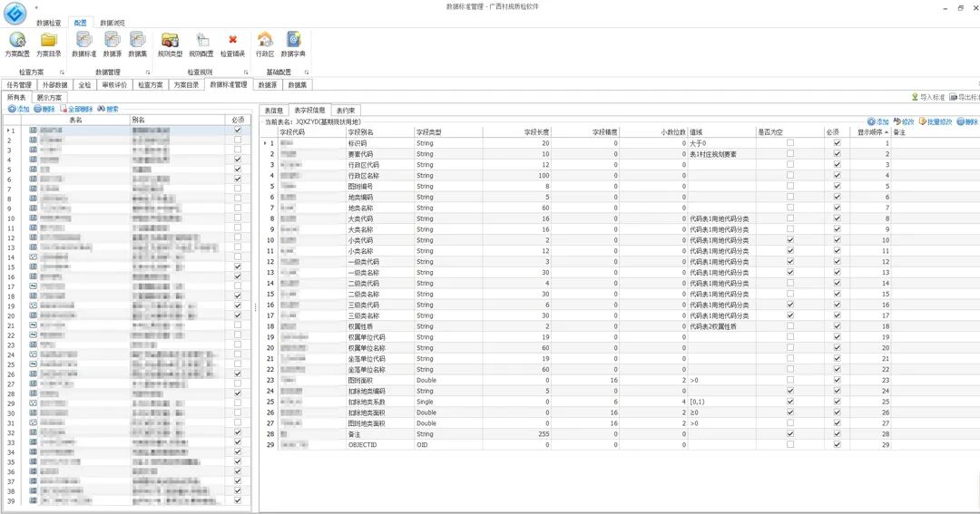The image size is (980, 514).
Task: Click 全部删除 in the left table toolbar
Action: click(x=76, y=109)
